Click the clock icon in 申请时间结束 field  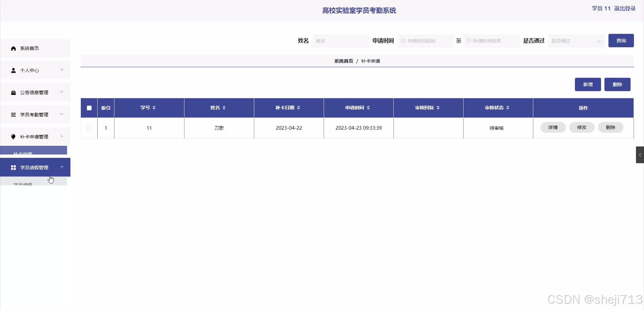[469, 41]
